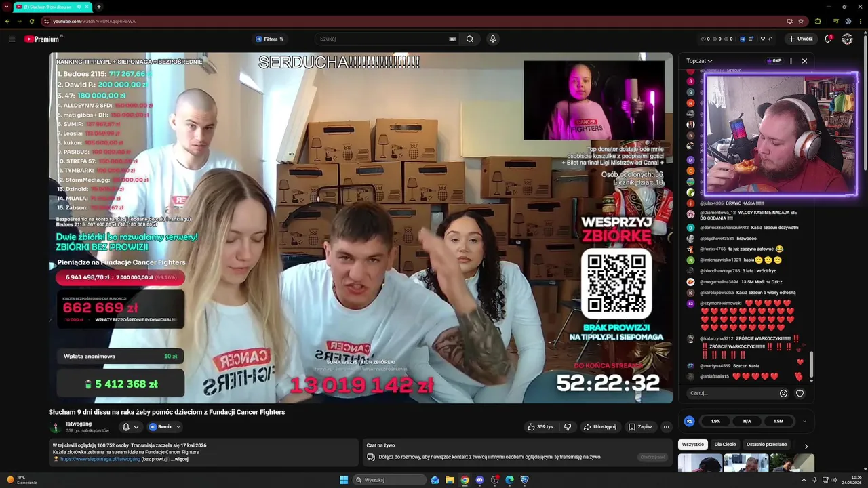This screenshot has height=488, width=868.
Task: Open a new browser tab
Action: click(98, 7)
